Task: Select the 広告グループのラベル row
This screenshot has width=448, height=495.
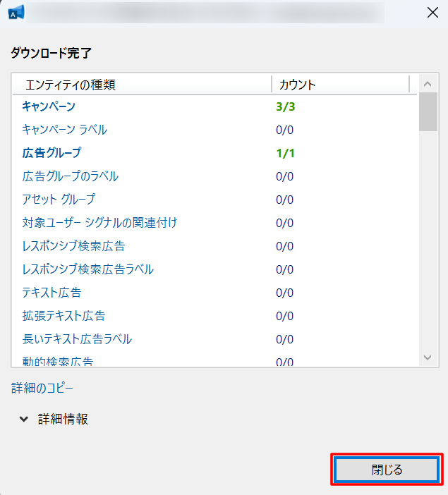Action: [70, 176]
